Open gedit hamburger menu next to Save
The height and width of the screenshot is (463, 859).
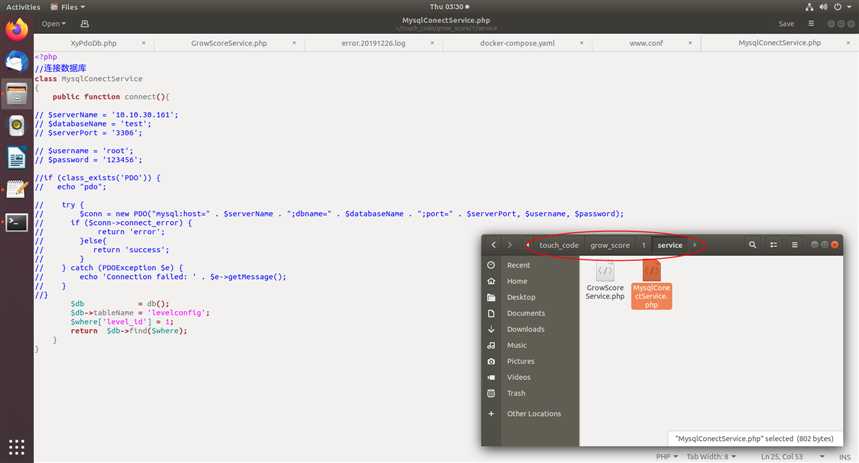tap(811, 24)
